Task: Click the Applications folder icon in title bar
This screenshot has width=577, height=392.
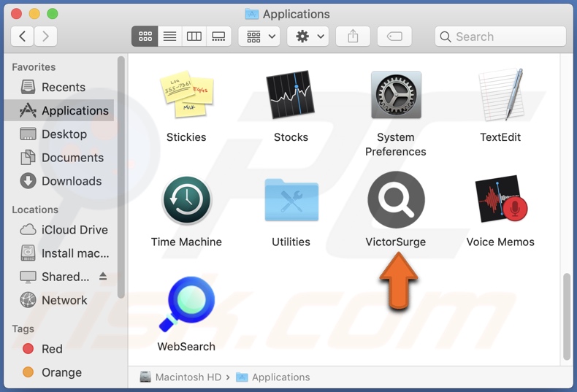Action: [x=252, y=14]
